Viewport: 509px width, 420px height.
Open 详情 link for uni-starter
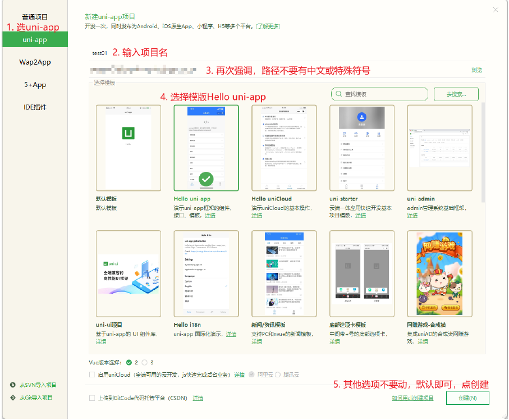[360, 216]
